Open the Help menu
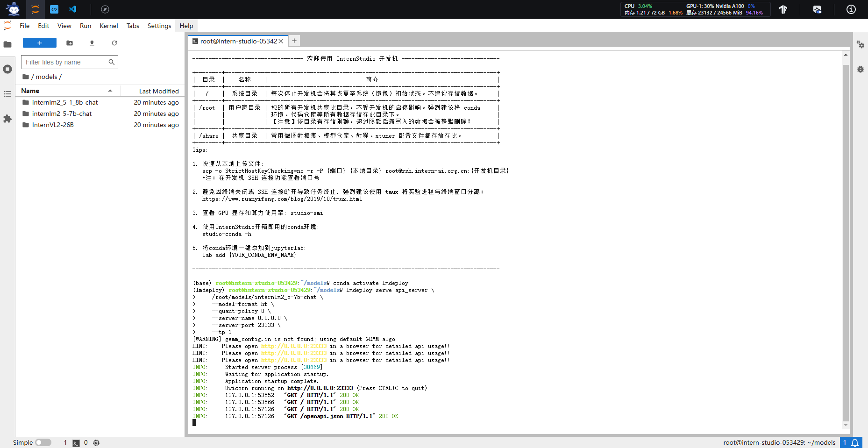Screen dimensions: 868x448 pos(186,26)
